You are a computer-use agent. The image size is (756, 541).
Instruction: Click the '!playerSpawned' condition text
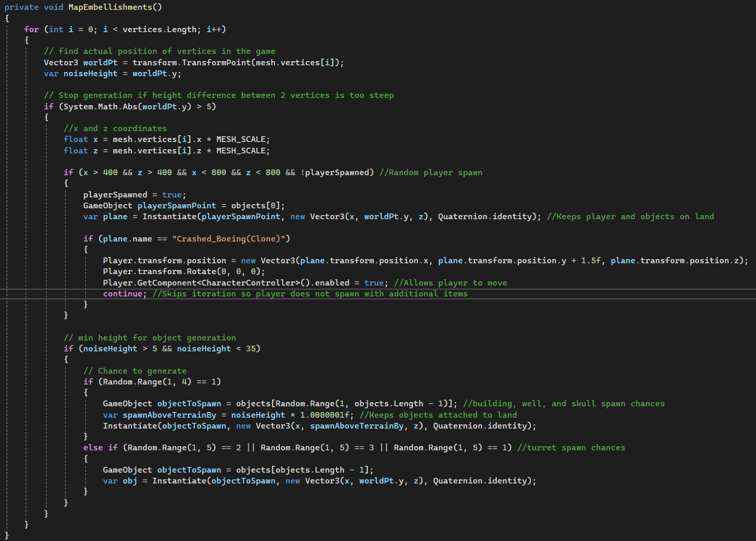(335, 173)
